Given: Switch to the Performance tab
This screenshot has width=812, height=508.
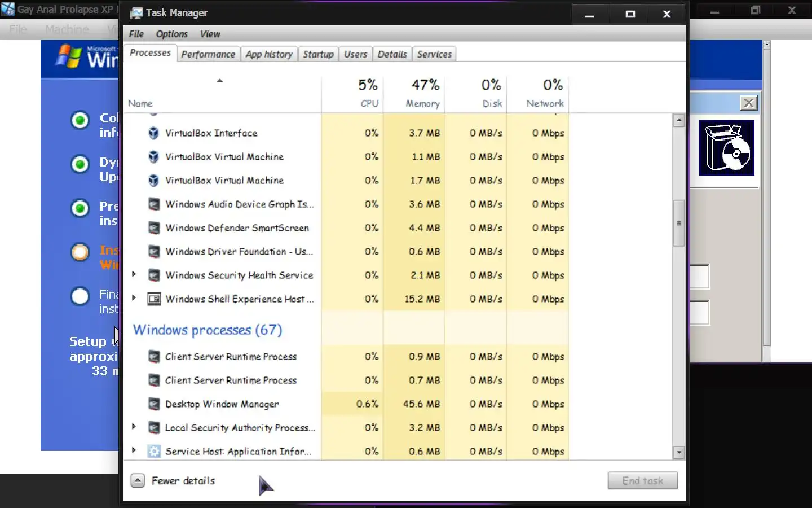Looking at the screenshot, I should click(208, 54).
